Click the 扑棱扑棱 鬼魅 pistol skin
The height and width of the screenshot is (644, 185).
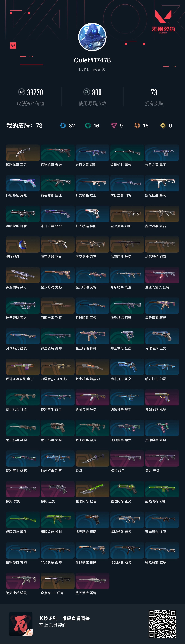pyautogui.click(x=23, y=183)
